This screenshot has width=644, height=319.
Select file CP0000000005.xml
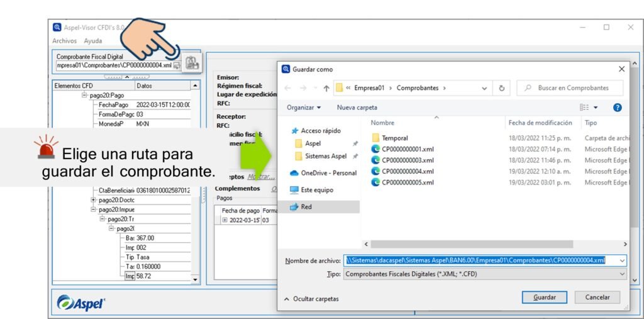(402, 182)
